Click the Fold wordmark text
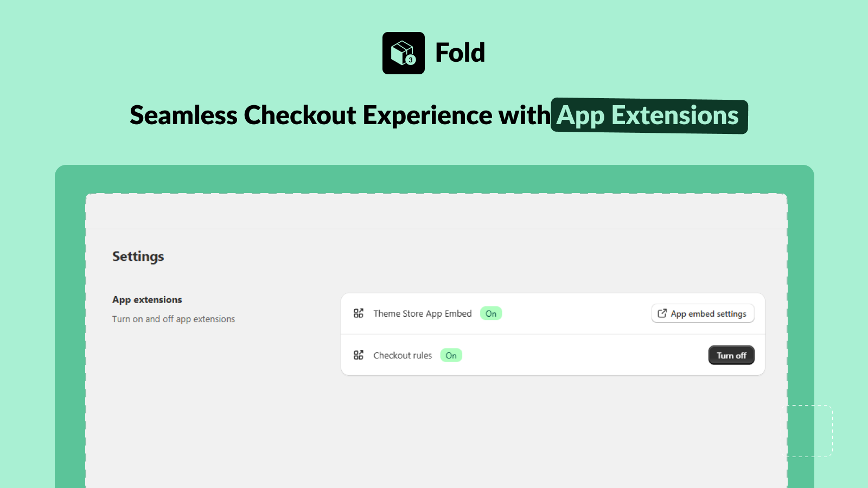 (460, 53)
